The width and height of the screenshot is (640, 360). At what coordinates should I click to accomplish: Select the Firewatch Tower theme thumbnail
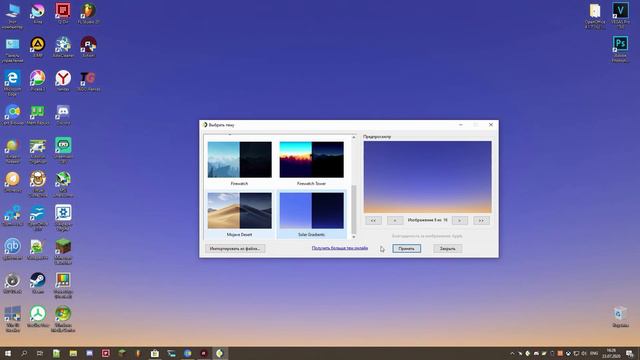(x=311, y=160)
